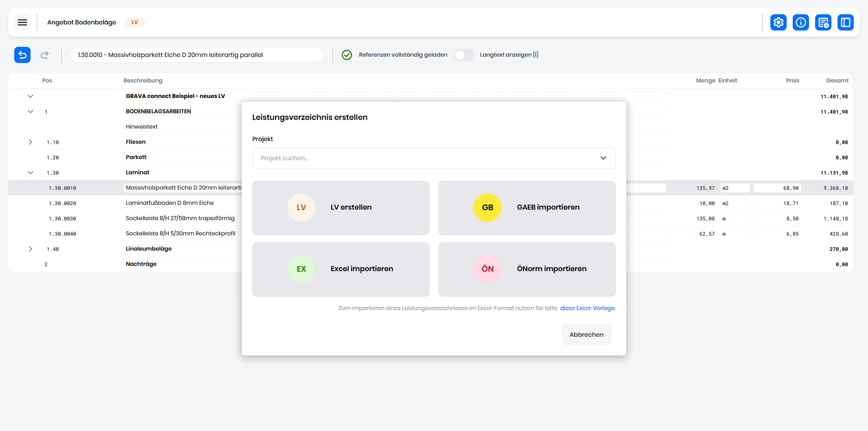The height and width of the screenshot is (431, 868).
Task: Open the Projekt suchen dropdown
Action: click(x=434, y=158)
